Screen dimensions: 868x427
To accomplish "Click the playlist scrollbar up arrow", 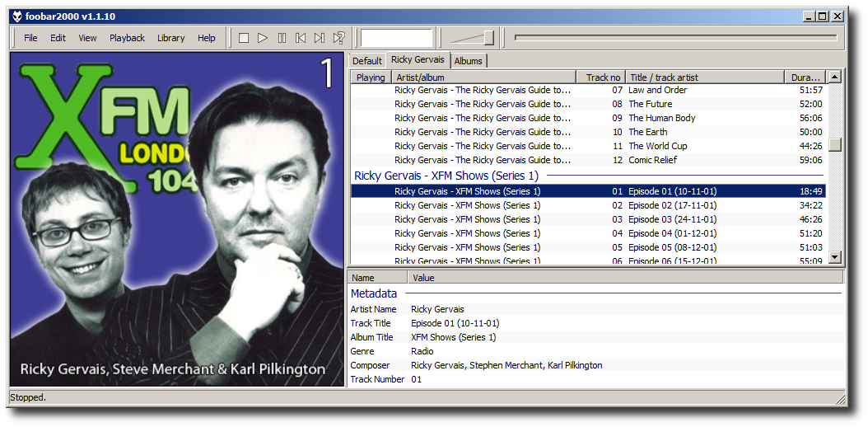I will (x=835, y=77).
